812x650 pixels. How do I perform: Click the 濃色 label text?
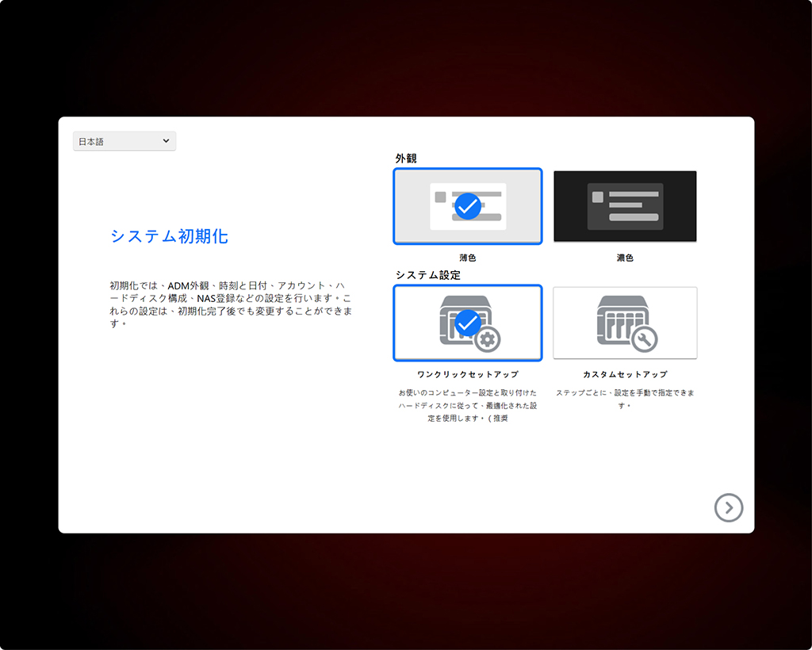[x=625, y=258]
